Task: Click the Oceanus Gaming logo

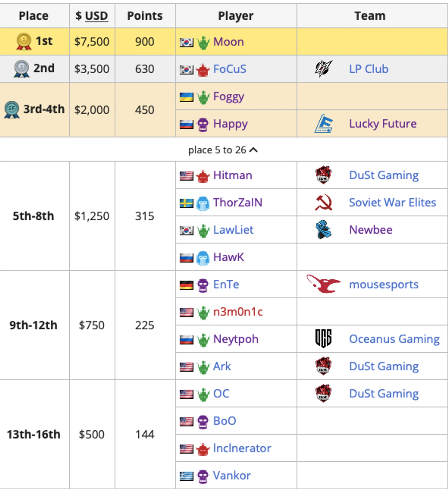Action: 323,339
